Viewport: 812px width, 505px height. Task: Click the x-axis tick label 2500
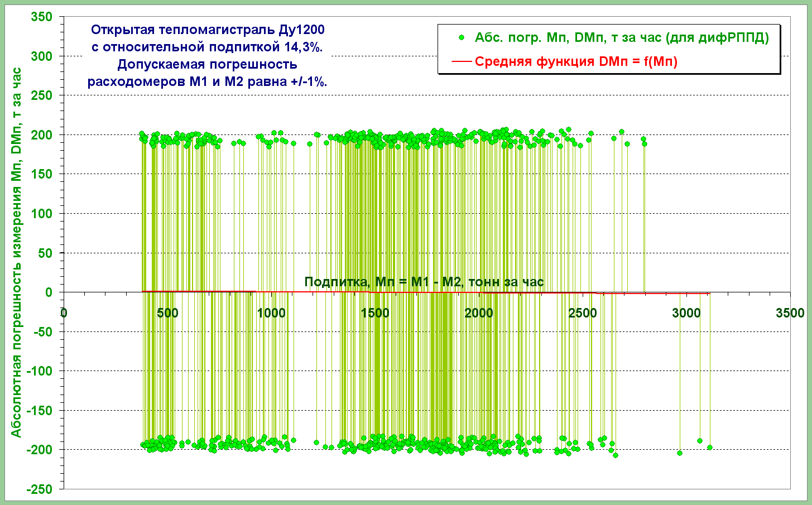point(582,313)
